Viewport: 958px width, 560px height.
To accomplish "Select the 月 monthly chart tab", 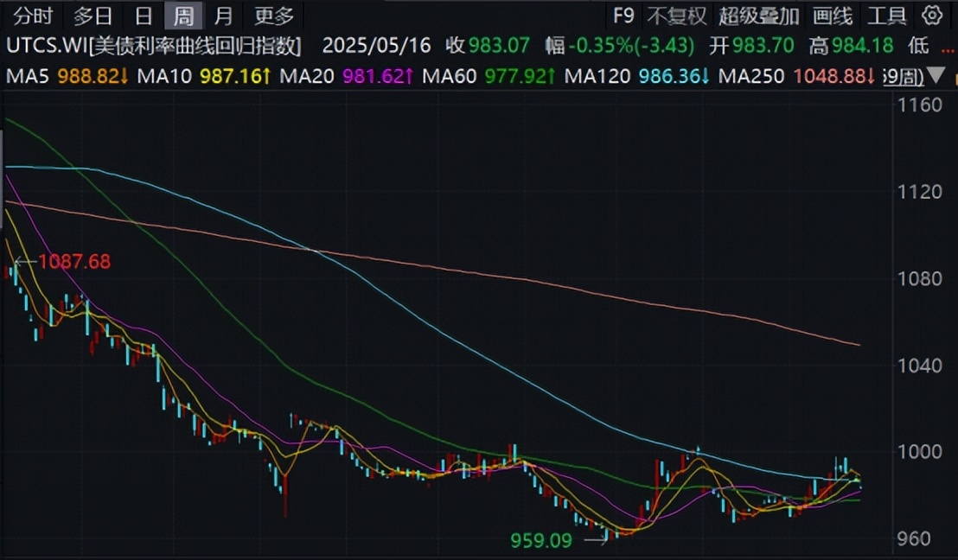I will pos(223,16).
